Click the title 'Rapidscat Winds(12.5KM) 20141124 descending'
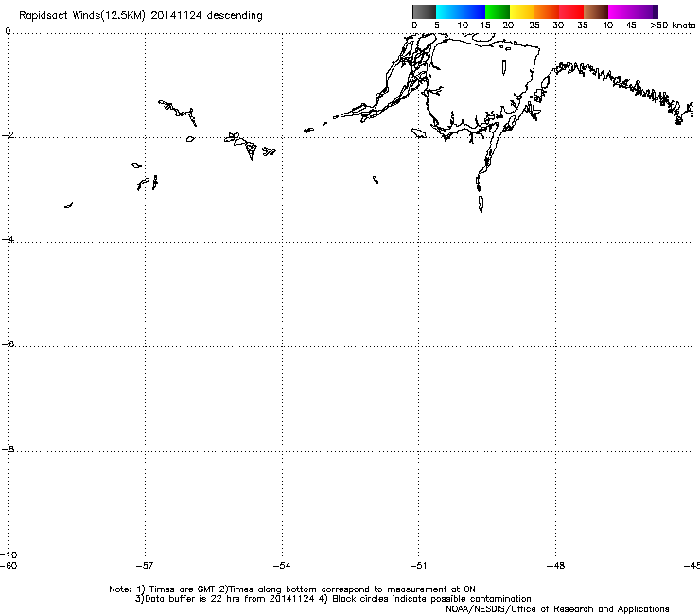This screenshot has width=700, height=615. (x=141, y=16)
